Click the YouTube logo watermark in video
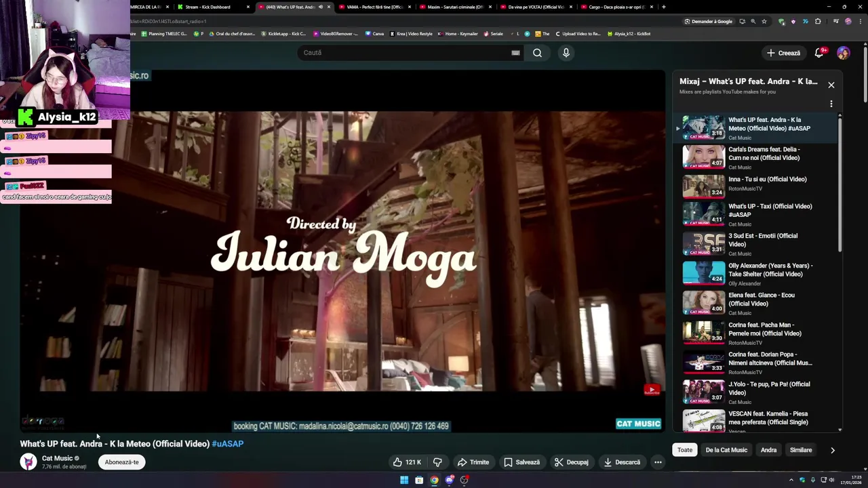This screenshot has height=488, width=868. [652, 390]
